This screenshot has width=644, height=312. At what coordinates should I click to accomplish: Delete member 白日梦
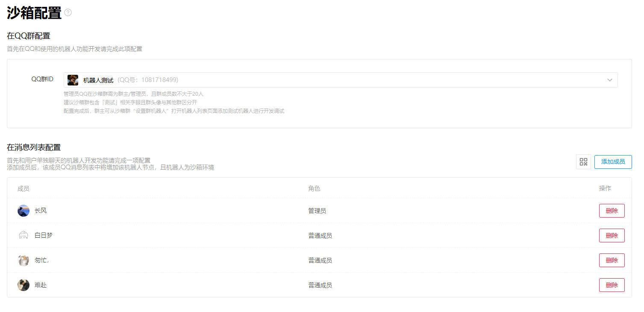[x=612, y=235]
